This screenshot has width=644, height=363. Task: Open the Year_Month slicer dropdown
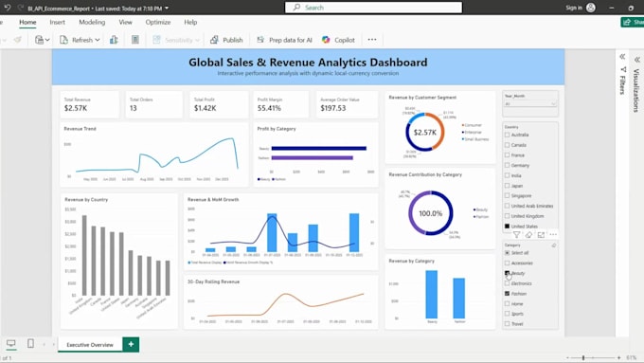click(x=530, y=104)
